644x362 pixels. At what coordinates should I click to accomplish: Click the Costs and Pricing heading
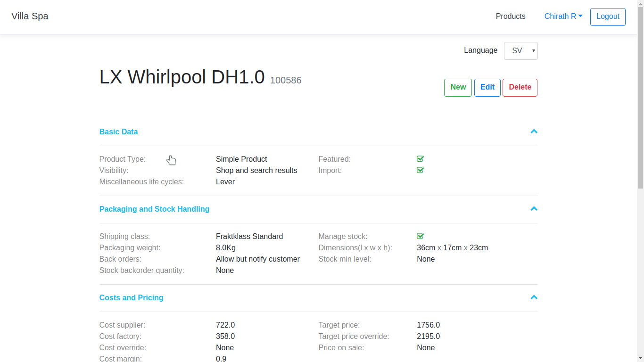click(131, 298)
